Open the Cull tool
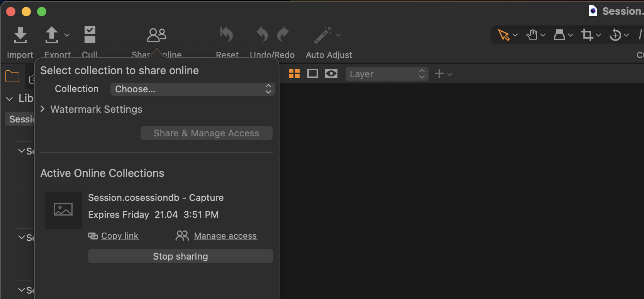Screen dimensions: 644x299 point(90,35)
